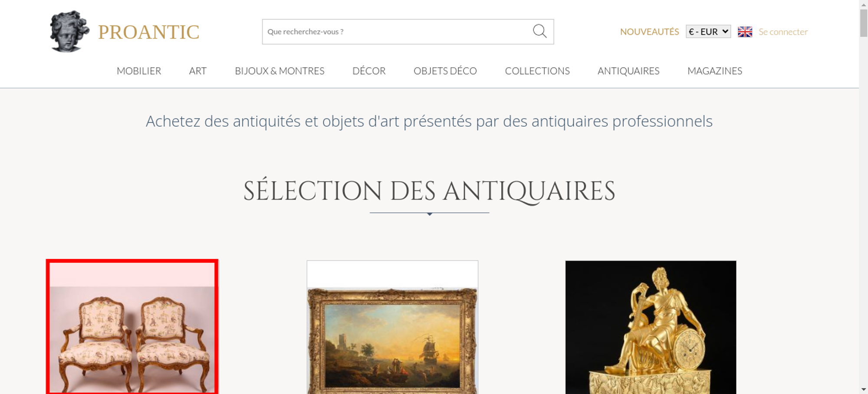Click the NOUVEAUTÉS link
The image size is (868, 394).
pos(649,32)
